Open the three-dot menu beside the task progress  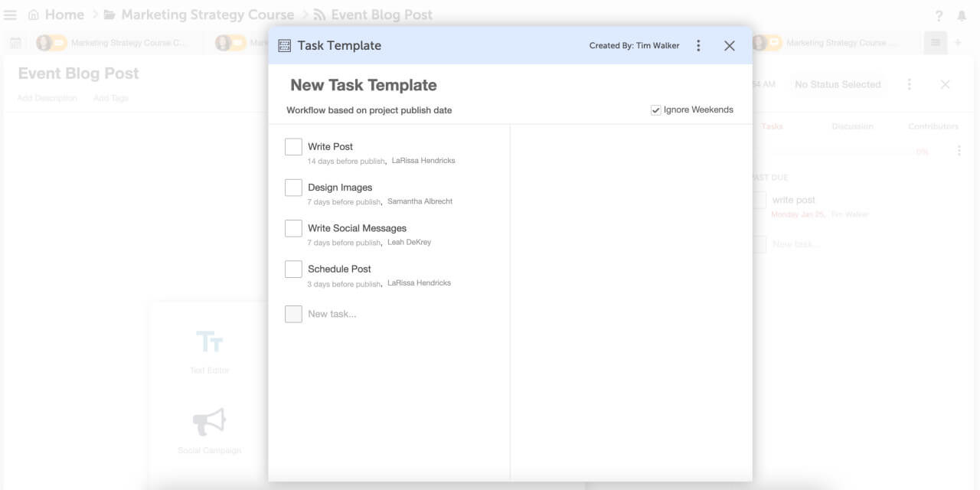959,151
